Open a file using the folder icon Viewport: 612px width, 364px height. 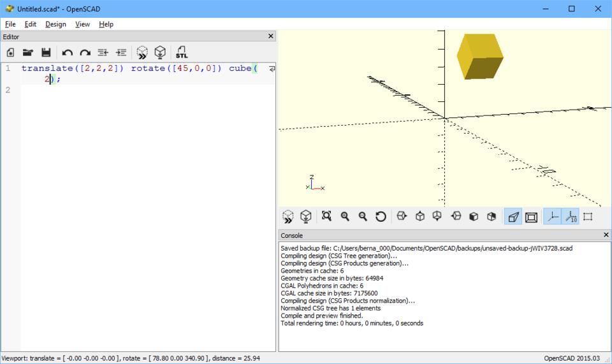(28, 53)
